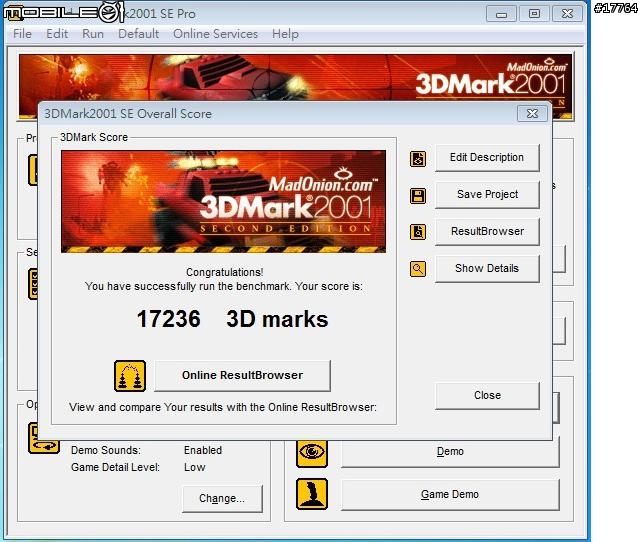640x542 pixels.
Task: Open the Edit Description button
Action: coord(487,158)
